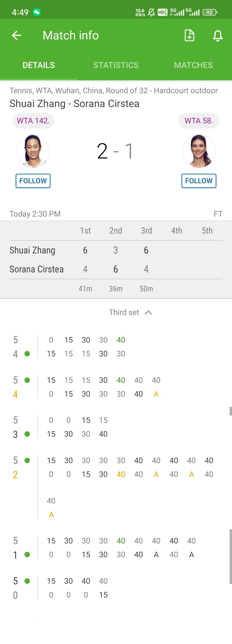Open the tournament info line link
This screenshot has height=644, width=232.
tap(113, 90)
